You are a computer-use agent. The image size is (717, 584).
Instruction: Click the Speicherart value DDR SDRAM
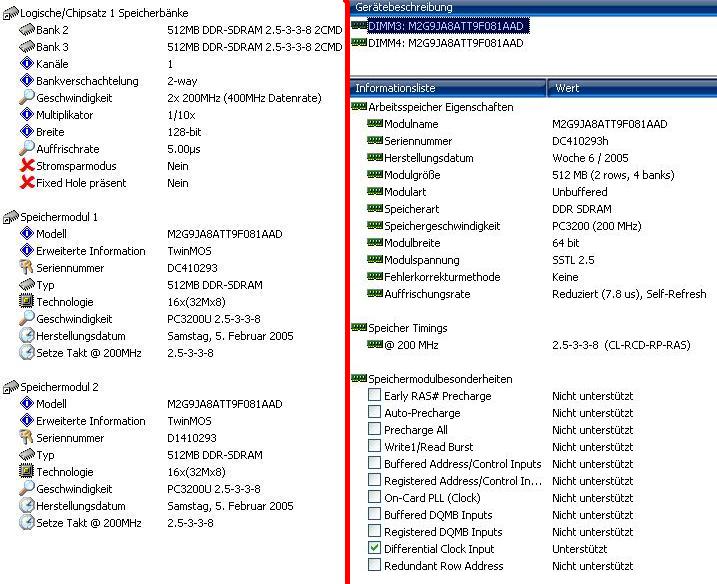pos(582,209)
